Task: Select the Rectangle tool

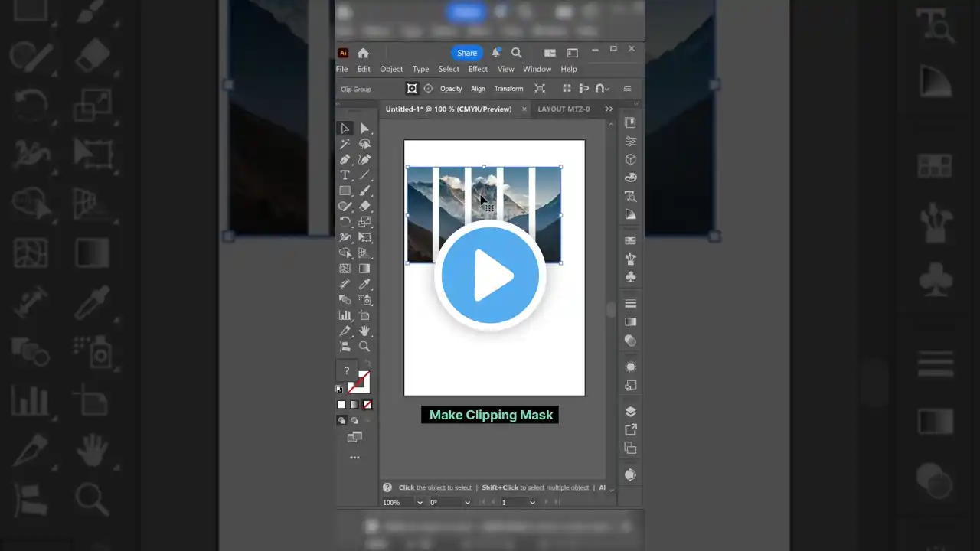Action: (x=345, y=190)
